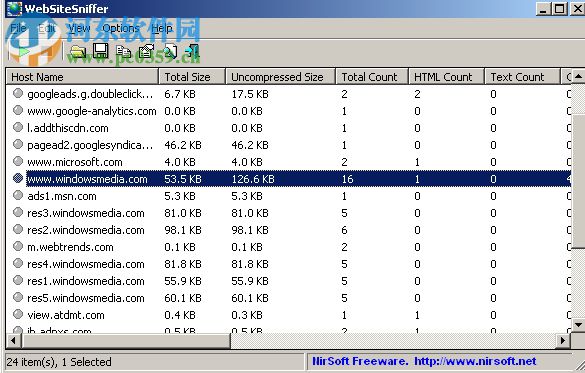Open the Properties toolbar icon
Image resolution: width=585 pixels, height=373 pixels.
[x=146, y=51]
